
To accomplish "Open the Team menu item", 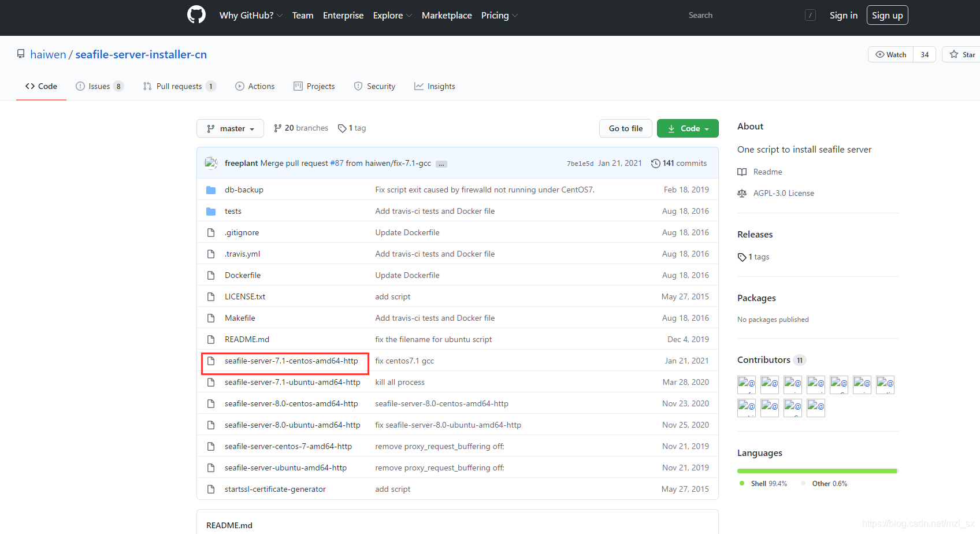I will tap(303, 16).
